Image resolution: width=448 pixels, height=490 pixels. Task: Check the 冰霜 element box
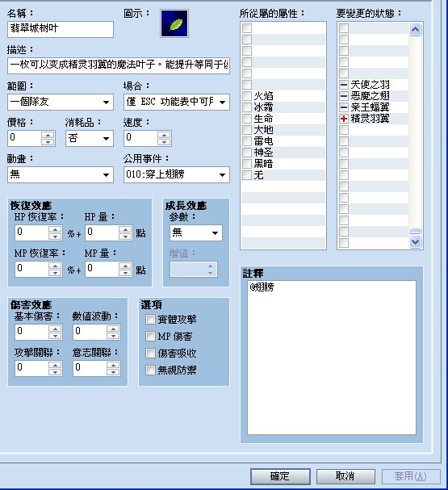click(x=247, y=107)
